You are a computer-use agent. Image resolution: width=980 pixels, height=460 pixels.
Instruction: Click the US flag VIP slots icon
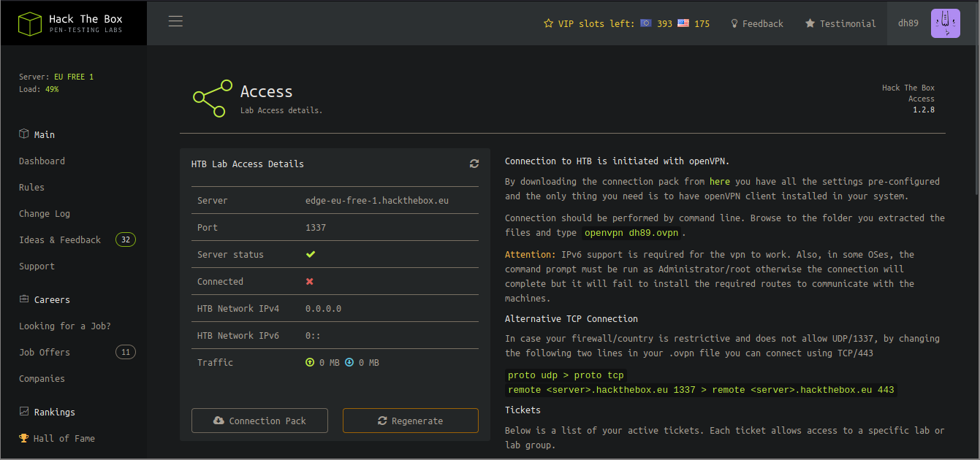pyautogui.click(x=683, y=23)
